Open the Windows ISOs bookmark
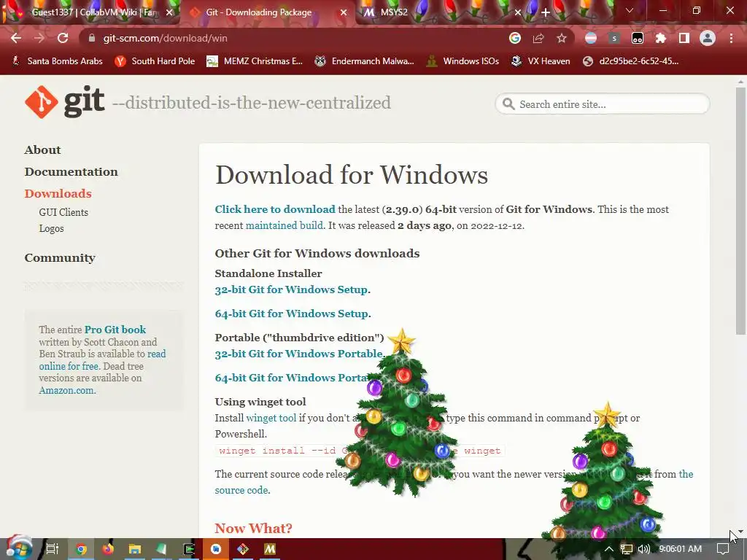 tap(462, 61)
